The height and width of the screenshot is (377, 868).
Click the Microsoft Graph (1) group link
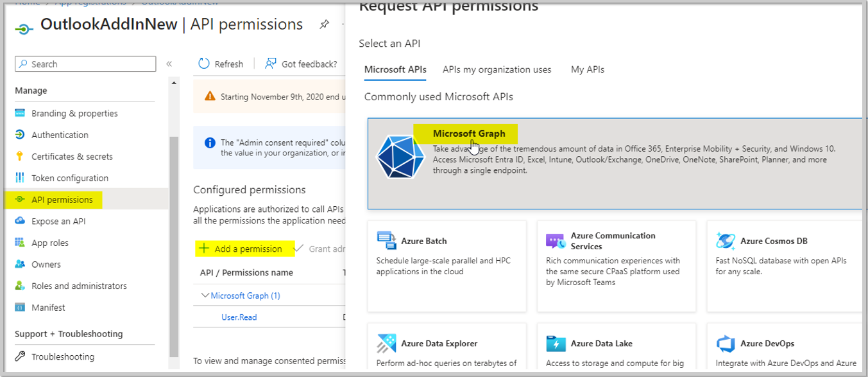246,295
